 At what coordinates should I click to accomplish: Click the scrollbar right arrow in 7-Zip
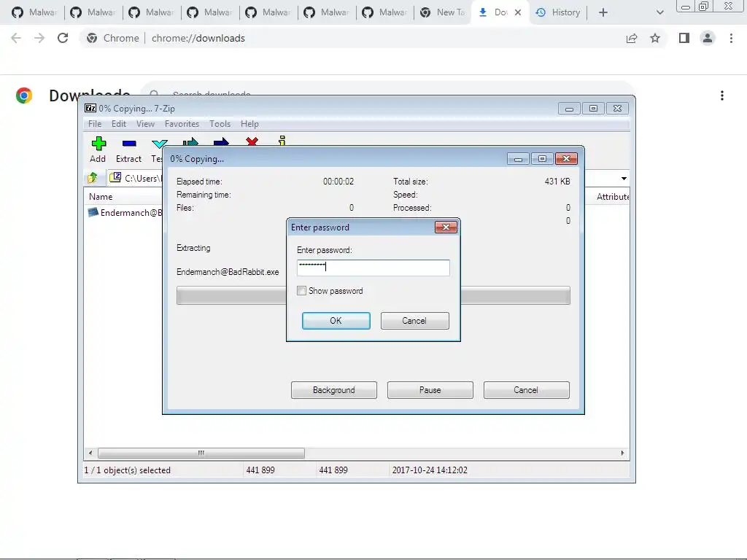[622, 453]
